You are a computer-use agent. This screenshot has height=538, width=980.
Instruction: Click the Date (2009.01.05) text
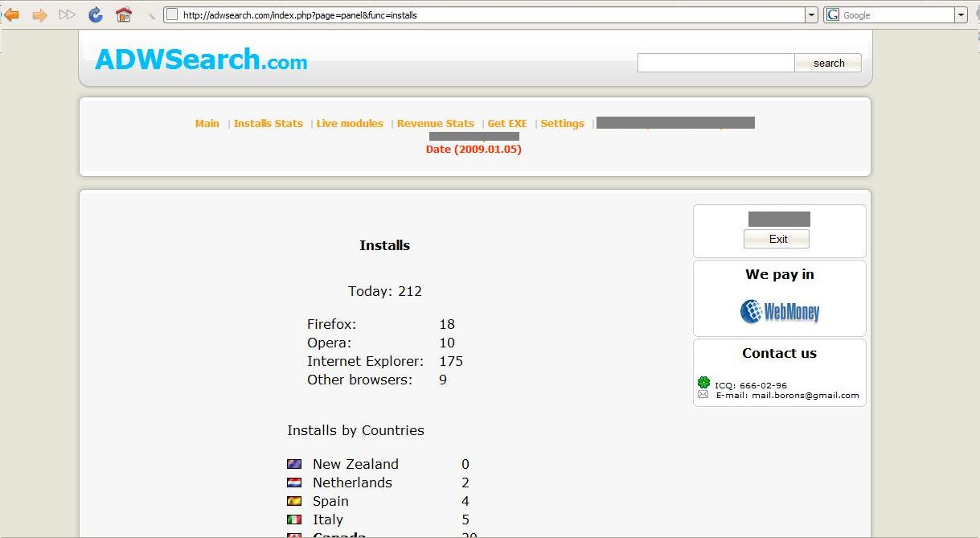pos(474,149)
